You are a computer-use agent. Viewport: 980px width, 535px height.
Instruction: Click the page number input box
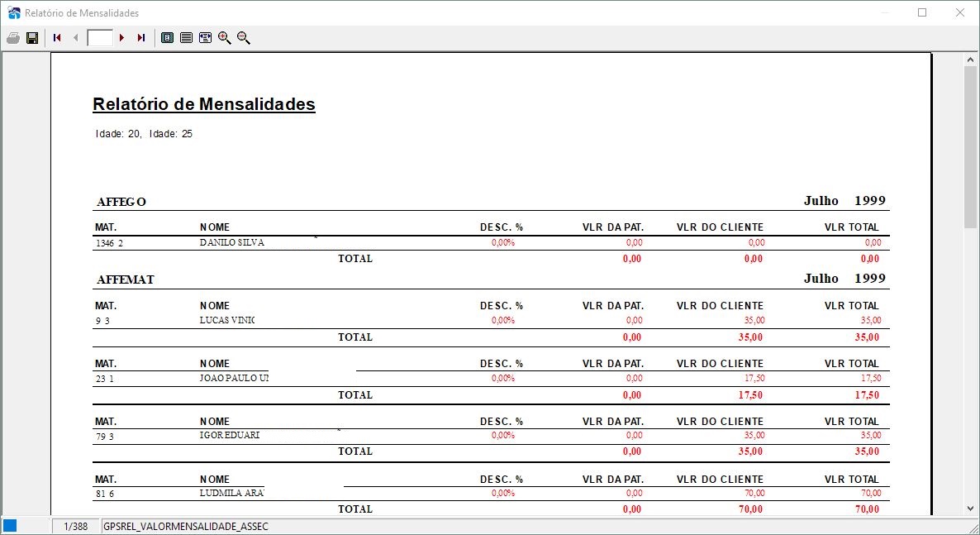[x=99, y=38]
